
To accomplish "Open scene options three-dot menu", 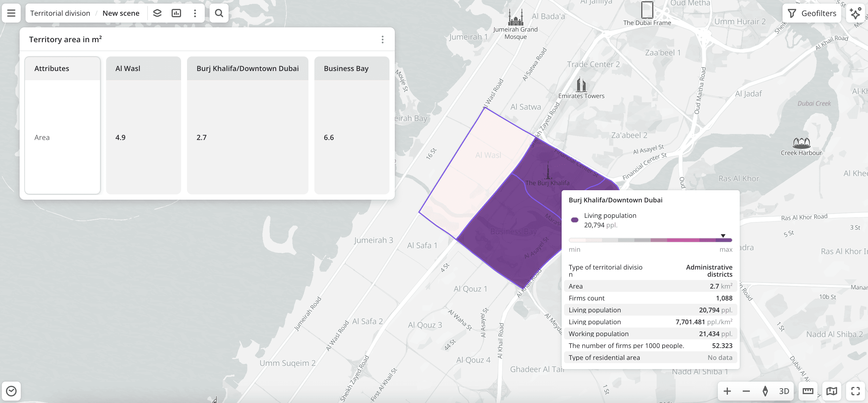I will (195, 13).
